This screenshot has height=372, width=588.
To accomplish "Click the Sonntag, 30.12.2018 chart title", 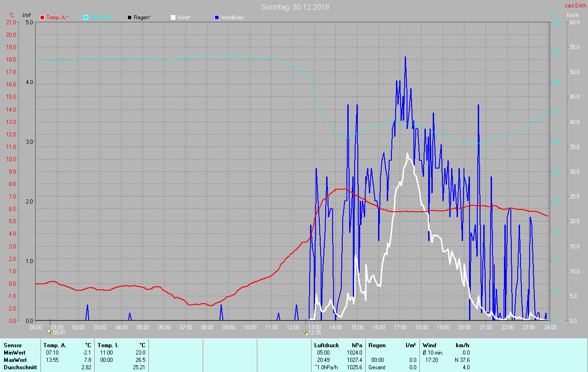I will tap(295, 7).
